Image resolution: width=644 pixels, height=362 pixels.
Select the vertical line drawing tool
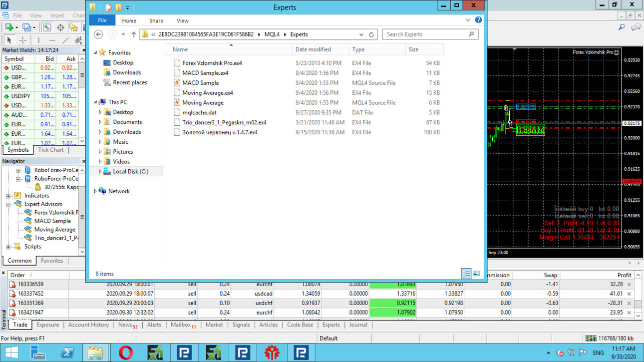(38, 40)
